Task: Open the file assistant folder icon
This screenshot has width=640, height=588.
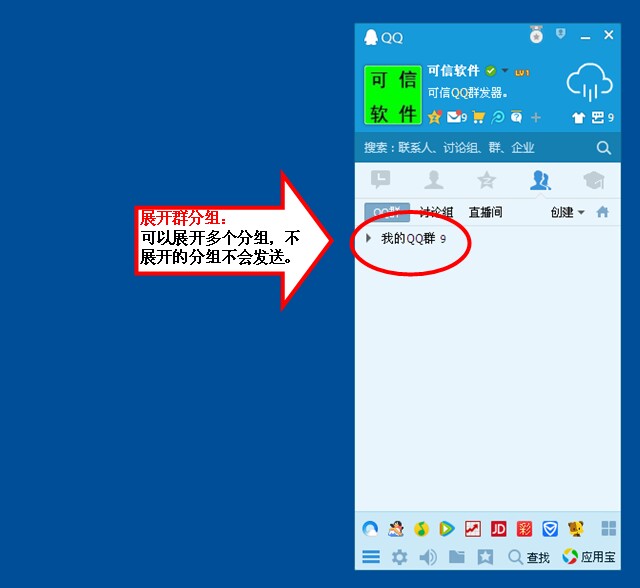Action: [457, 557]
